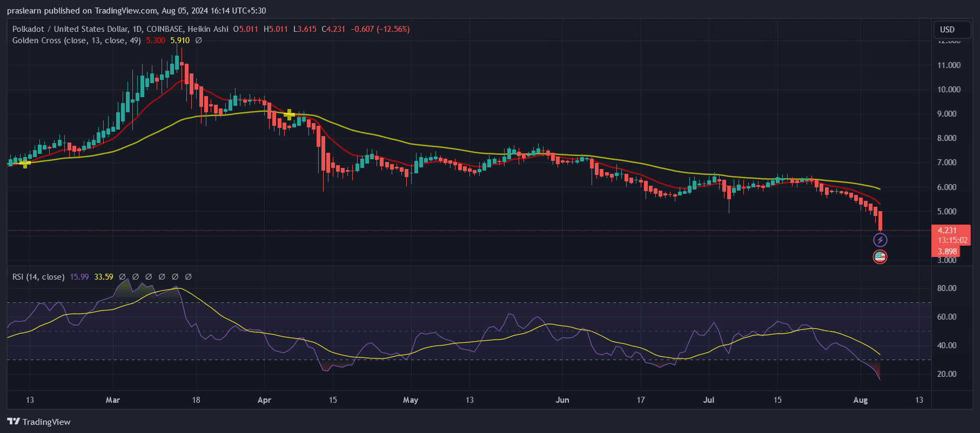Click the yellow golden cross marker near April
Screen dimensions: 980x433
(289, 114)
